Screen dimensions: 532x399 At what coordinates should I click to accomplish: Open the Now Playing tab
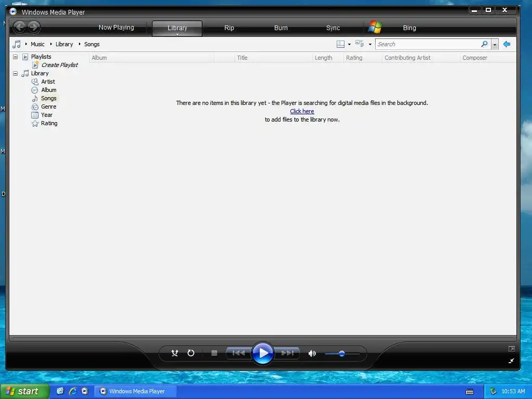(116, 28)
